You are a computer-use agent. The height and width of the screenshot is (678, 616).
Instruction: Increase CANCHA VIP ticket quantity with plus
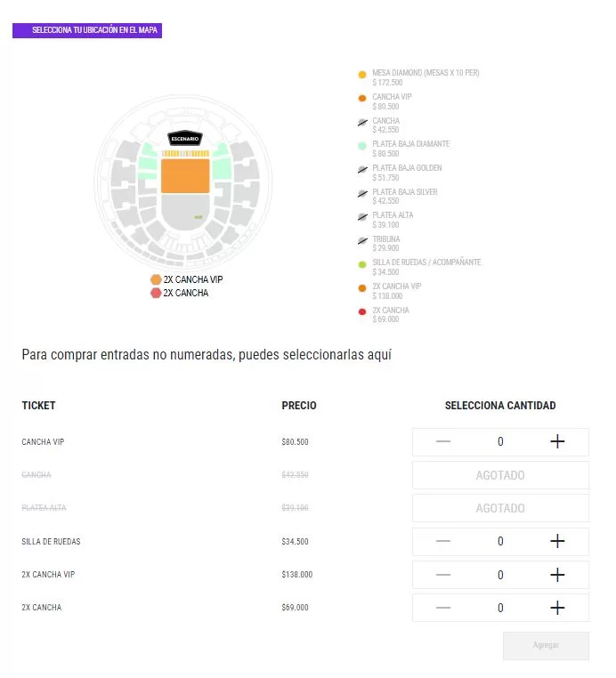(x=557, y=441)
